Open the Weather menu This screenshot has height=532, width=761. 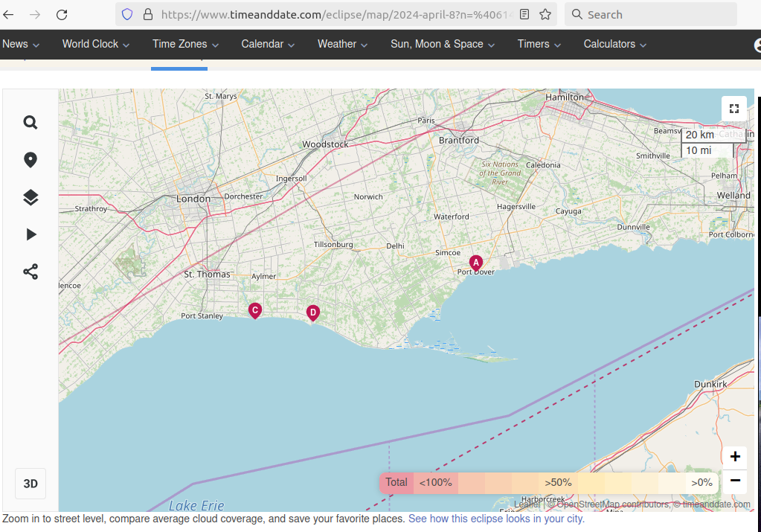(342, 44)
